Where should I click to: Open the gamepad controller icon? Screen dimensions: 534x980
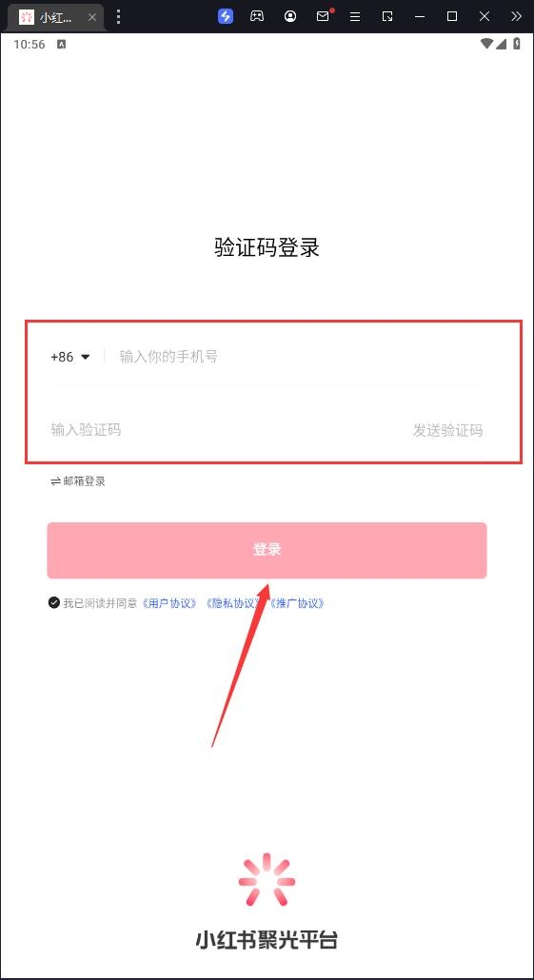coord(257,17)
